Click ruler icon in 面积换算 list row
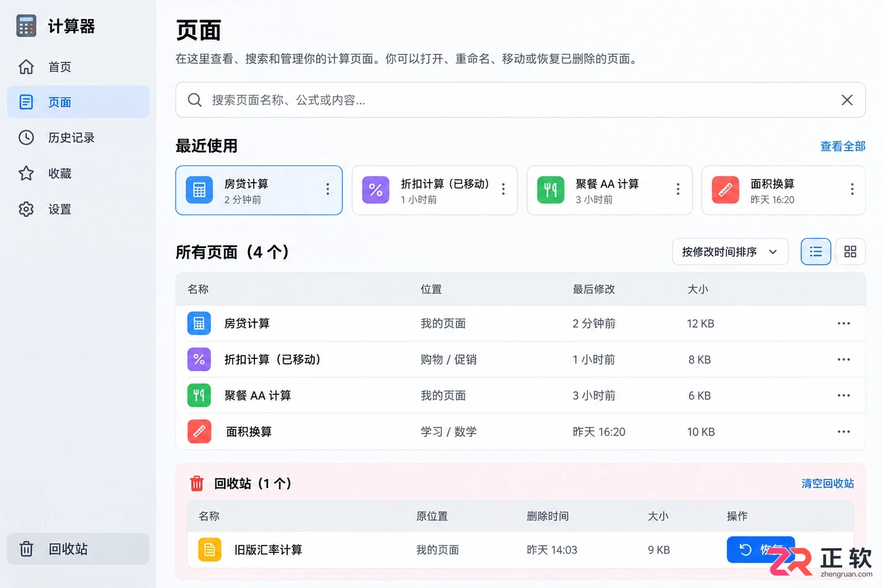The width and height of the screenshot is (882, 588). [199, 432]
